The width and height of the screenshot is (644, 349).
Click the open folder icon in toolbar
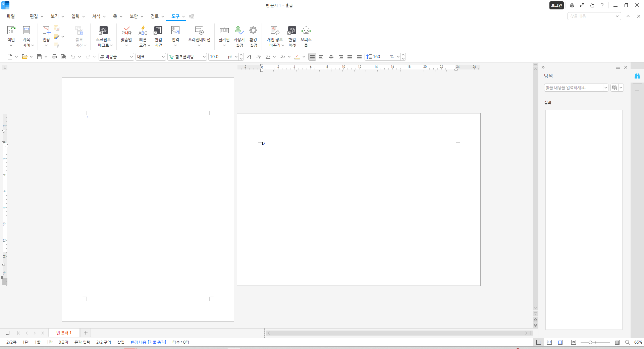24,57
